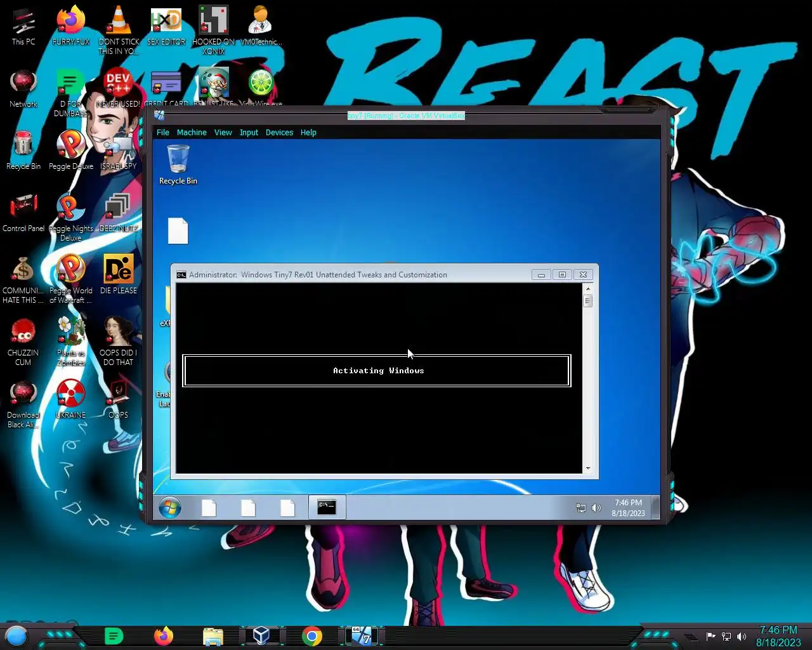Open the DIE PLEASE shortcut icon
Image resolution: width=812 pixels, height=650 pixels.
coord(119,275)
